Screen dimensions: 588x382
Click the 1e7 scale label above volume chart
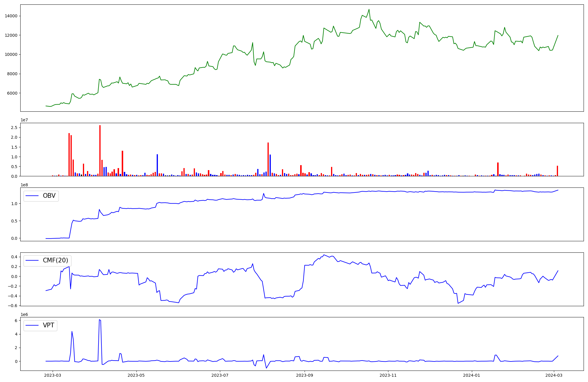(25, 120)
